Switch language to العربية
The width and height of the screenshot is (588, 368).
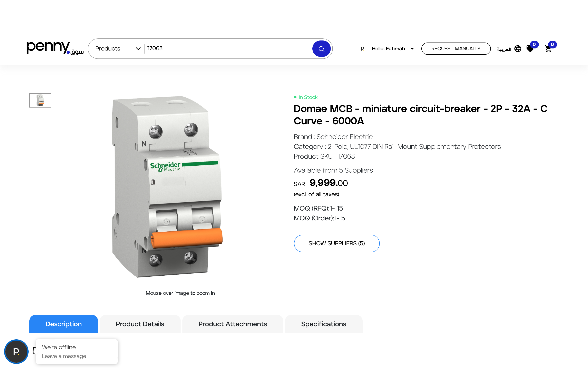coord(504,49)
